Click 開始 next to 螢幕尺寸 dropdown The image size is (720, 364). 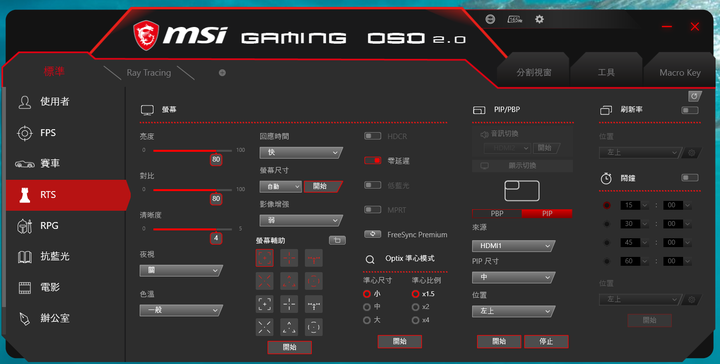[322, 186]
